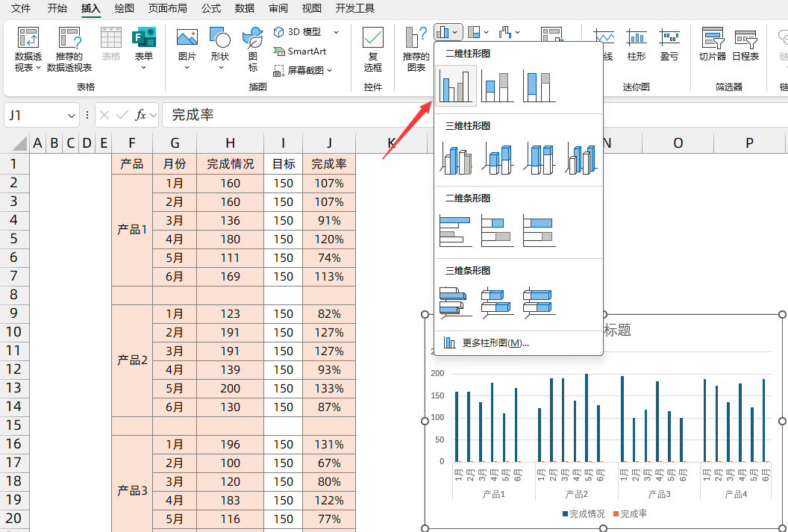Viewport: 788px width, 532px height.
Task: Choose the 3-D stacked column chart
Action: tap(498, 158)
